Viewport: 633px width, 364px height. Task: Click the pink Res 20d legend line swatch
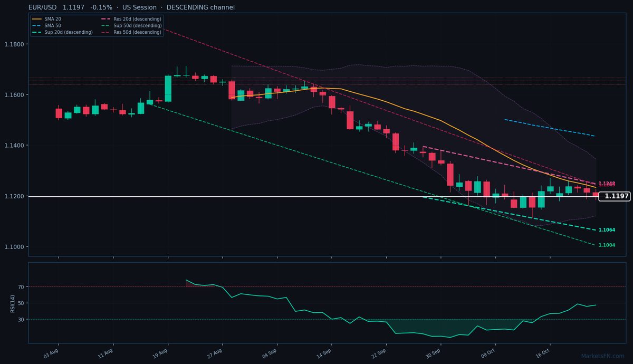(107, 19)
